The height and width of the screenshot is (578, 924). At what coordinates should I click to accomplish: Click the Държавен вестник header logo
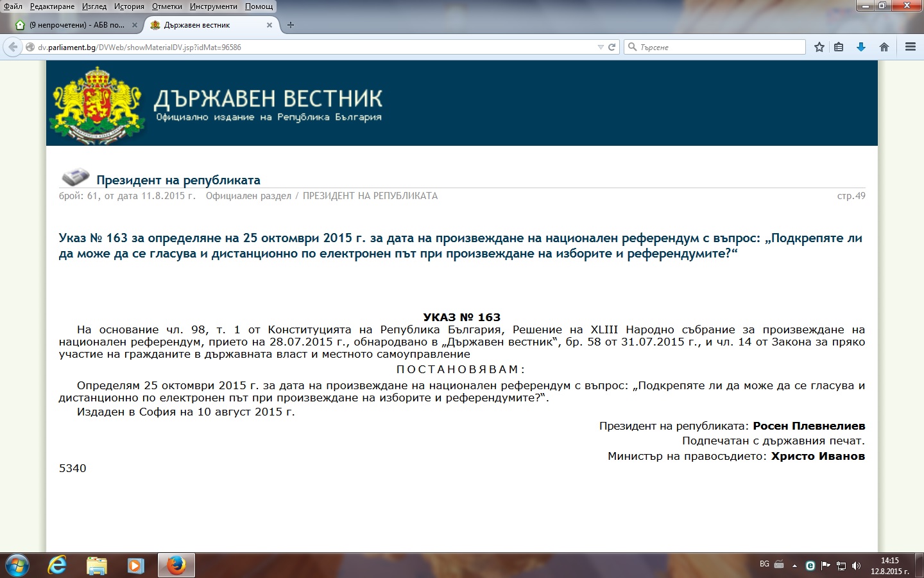click(x=218, y=104)
